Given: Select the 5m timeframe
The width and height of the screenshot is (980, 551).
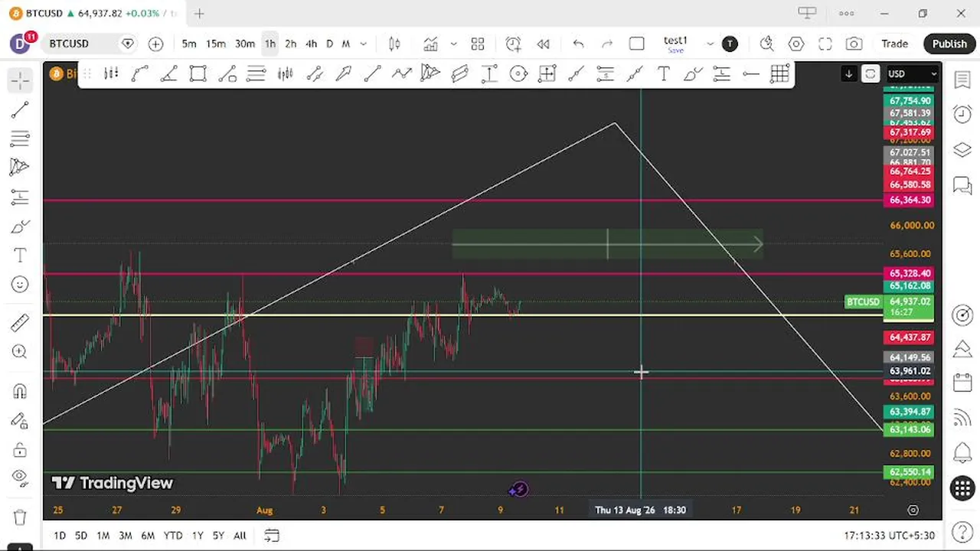Looking at the screenshot, I should pyautogui.click(x=189, y=44).
